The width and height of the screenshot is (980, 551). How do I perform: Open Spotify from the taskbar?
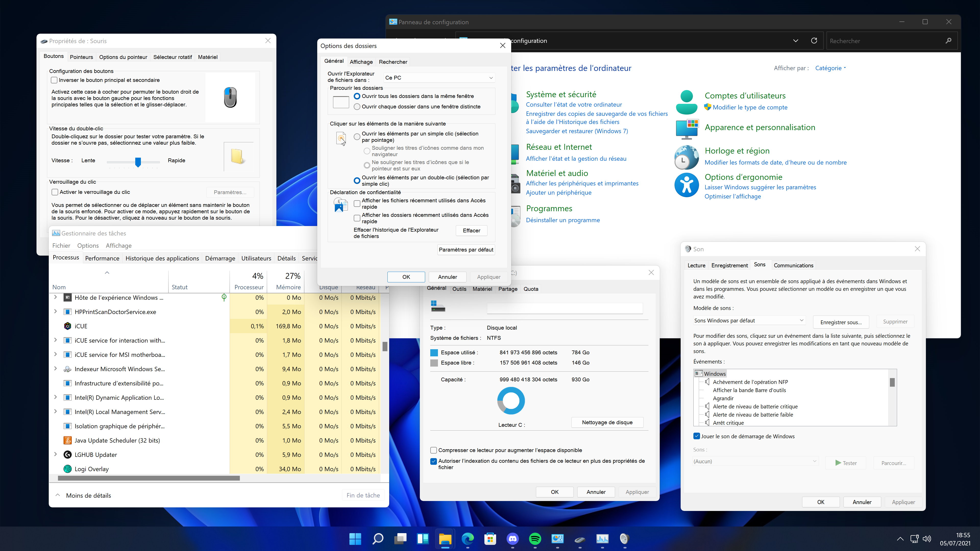(x=535, y=539)
